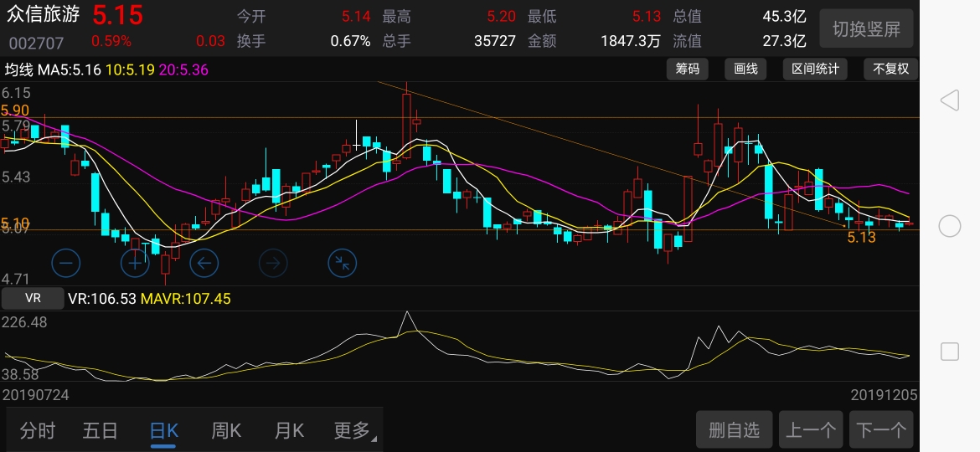
Task: Tap turnover amount 1847.3万
Action: tap(631, 41)
